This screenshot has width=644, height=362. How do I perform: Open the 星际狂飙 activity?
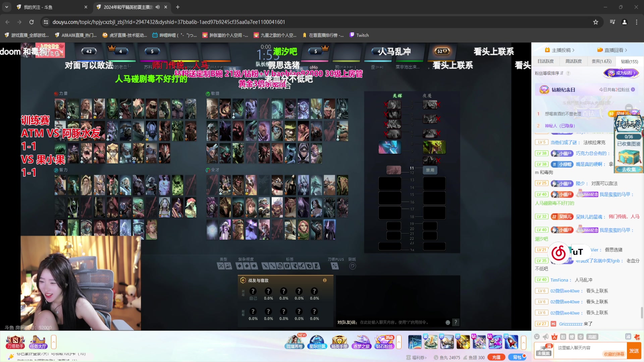point(317,342)
